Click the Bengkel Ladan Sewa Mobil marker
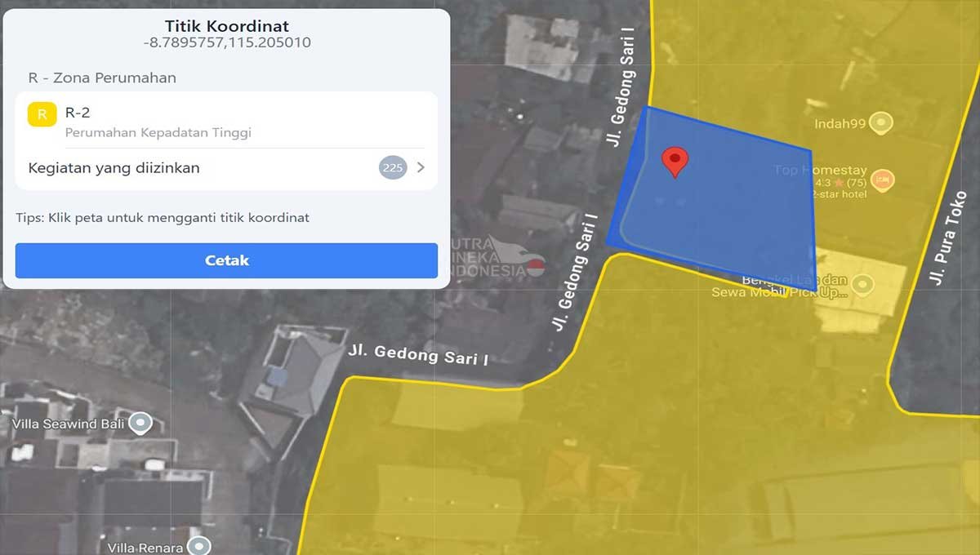Viewport: 980px width, 555px height. pyautogui.click(x=863, y=285)
